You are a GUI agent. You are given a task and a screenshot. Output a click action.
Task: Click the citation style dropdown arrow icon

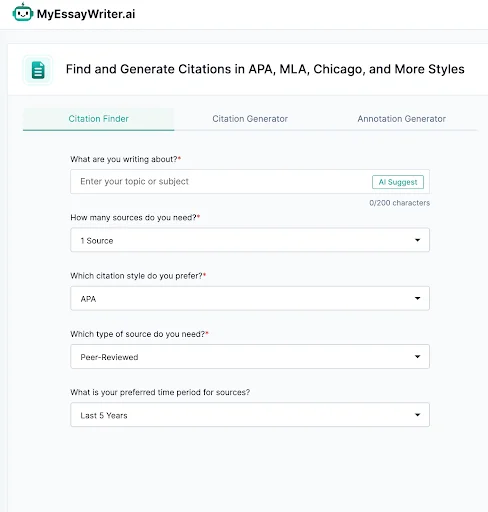(x=417, y=298)
